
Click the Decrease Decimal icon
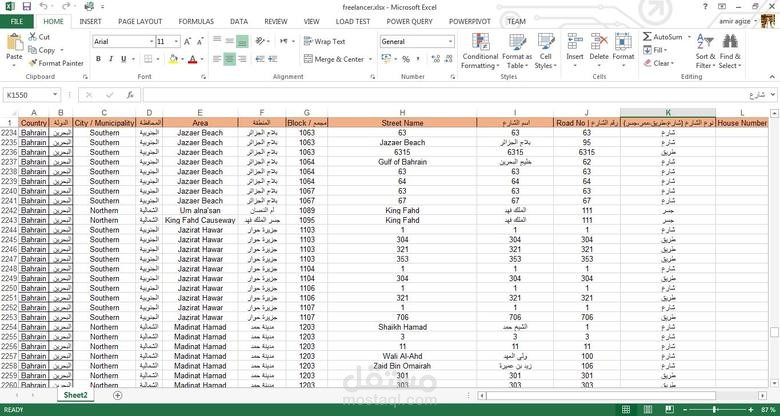pos(449,59)
